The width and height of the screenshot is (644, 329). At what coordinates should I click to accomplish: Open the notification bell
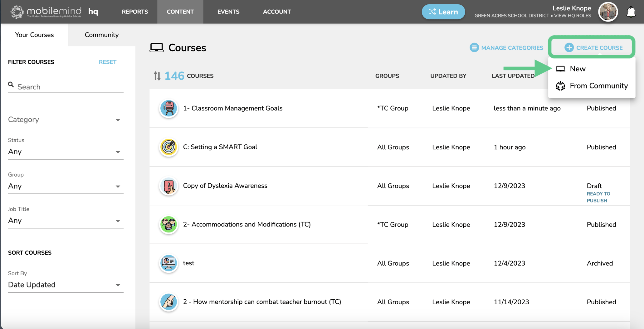pyautogui.click(x=631, y=12)
